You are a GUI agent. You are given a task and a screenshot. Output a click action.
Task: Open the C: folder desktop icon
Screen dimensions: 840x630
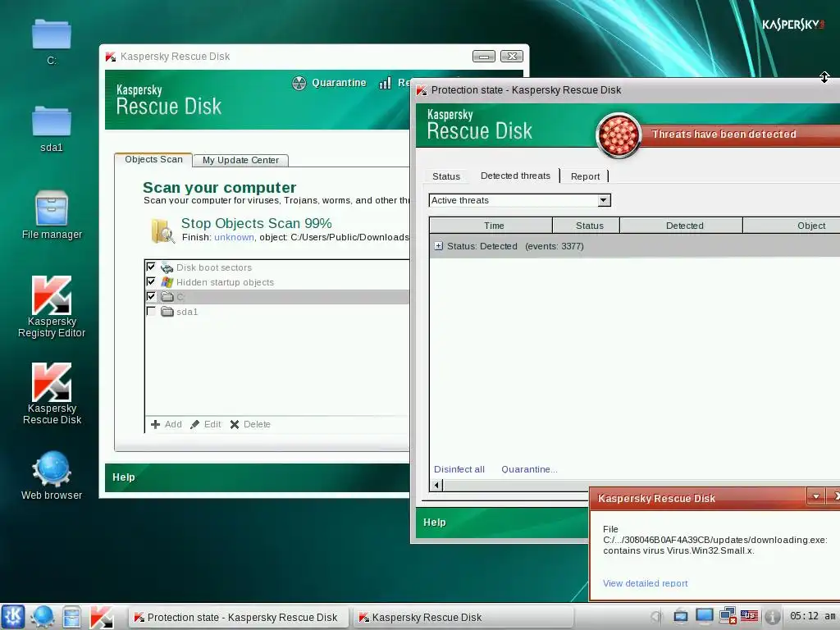click(52, 35)
